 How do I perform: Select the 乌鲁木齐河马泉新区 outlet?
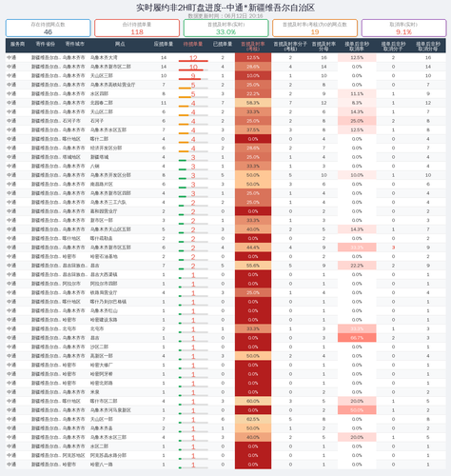coord(110,410)
